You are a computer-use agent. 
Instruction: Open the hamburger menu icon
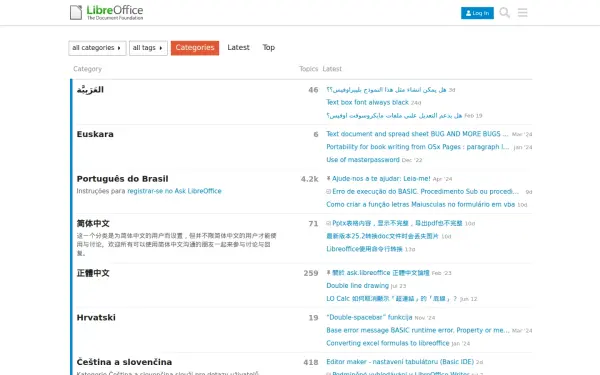522,13
